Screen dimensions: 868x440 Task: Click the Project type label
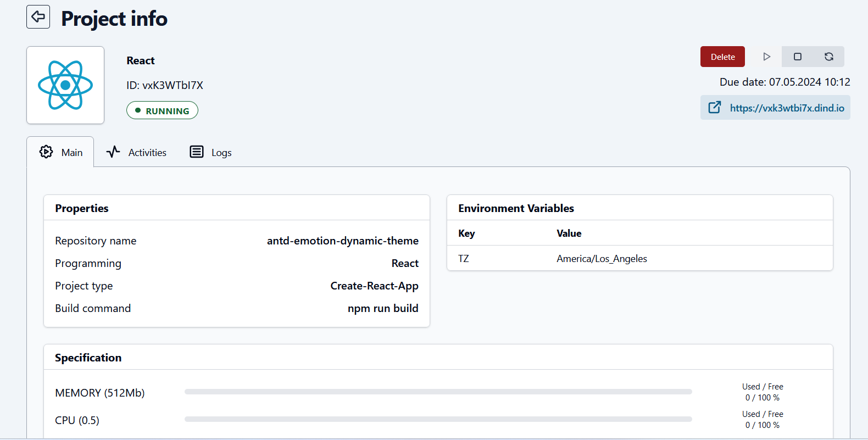pos(84,286)
